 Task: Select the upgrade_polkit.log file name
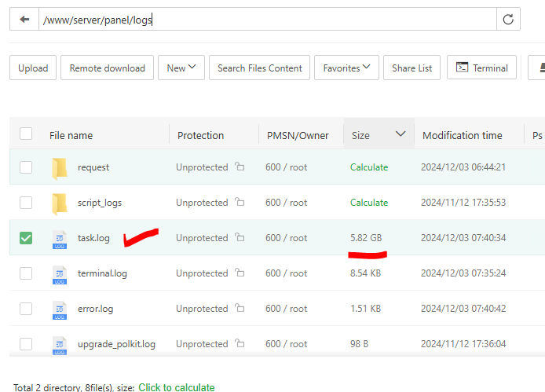(x=116, y=344)
